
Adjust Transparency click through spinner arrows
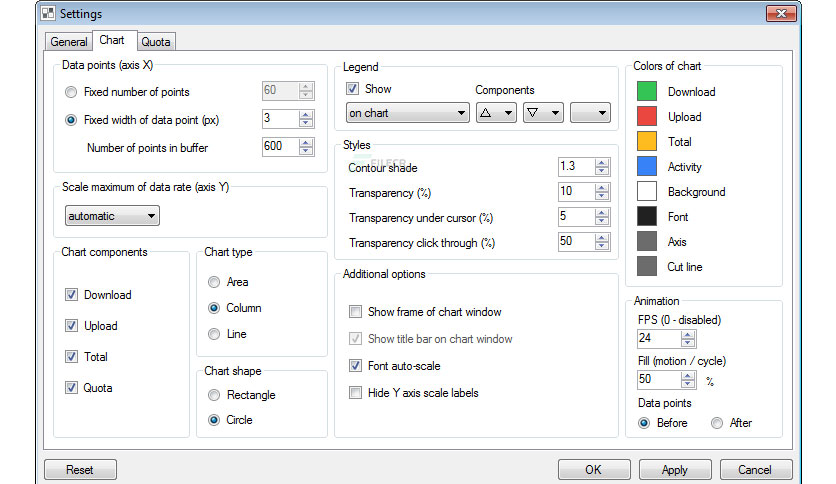[x=602, y=242]
